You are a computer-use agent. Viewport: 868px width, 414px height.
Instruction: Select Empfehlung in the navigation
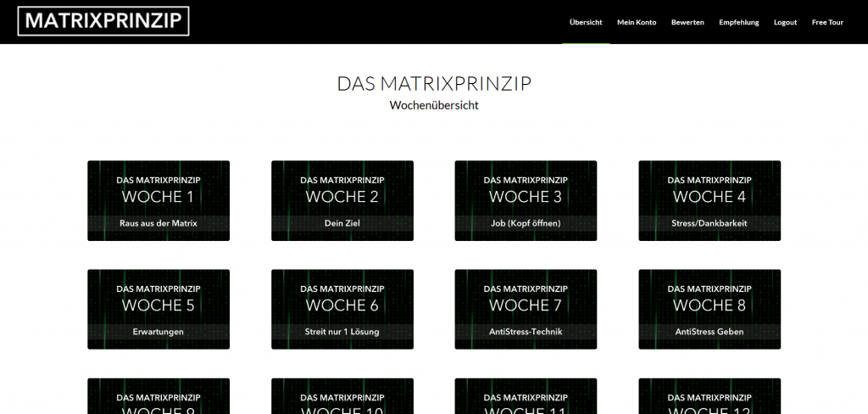[x=739, y=22]
